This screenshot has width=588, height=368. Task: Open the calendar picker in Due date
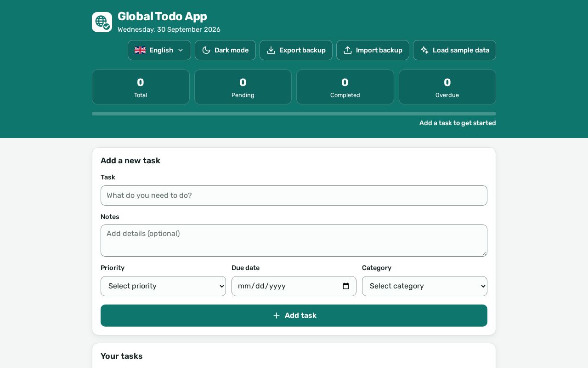[x=346, y=286]
